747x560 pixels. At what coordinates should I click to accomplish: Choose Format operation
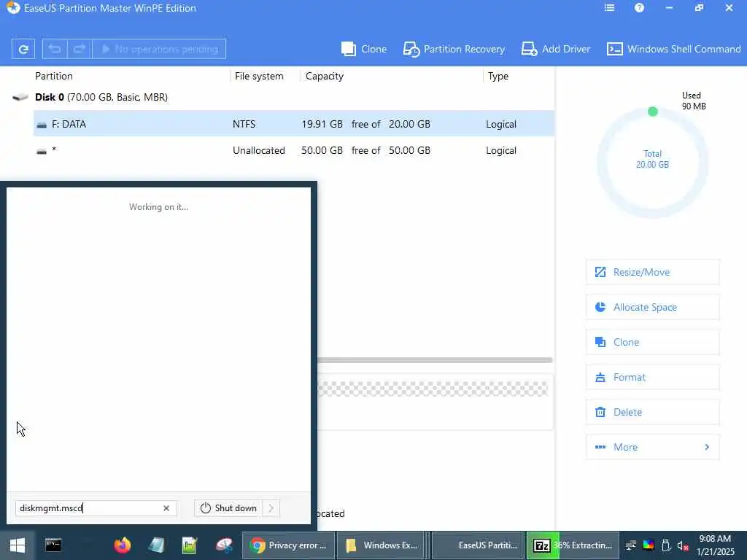(x=652, y=377)
